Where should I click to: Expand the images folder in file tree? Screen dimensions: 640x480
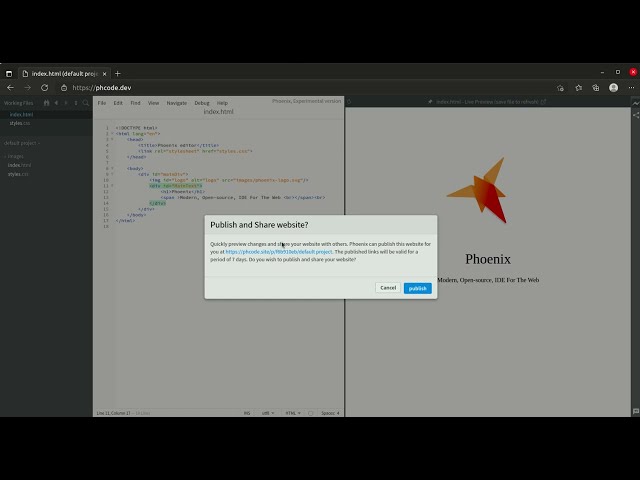click(14, 156)
